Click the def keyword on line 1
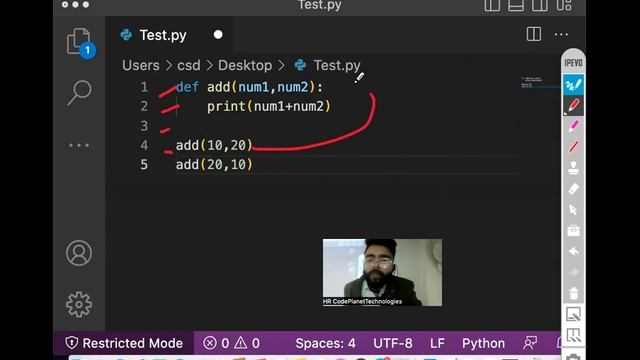This screenshot has width=640, height=360. click(x=187, y=87)
